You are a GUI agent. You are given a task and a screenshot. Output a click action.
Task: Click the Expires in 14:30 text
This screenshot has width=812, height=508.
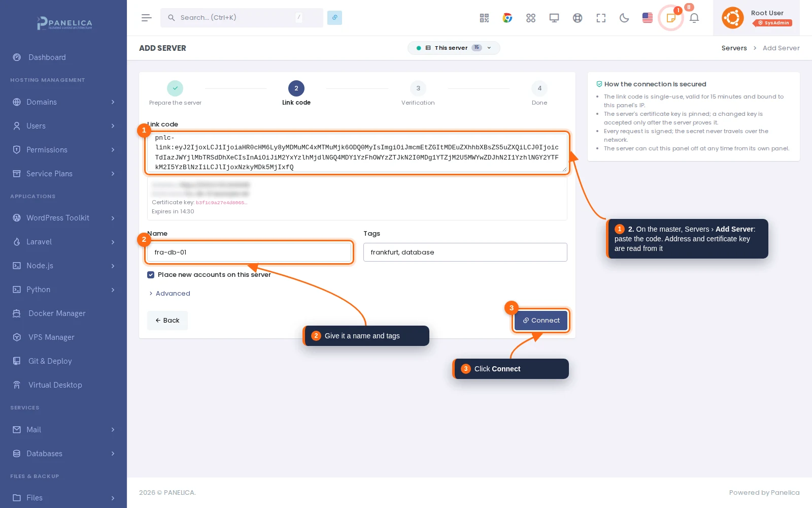173,212
